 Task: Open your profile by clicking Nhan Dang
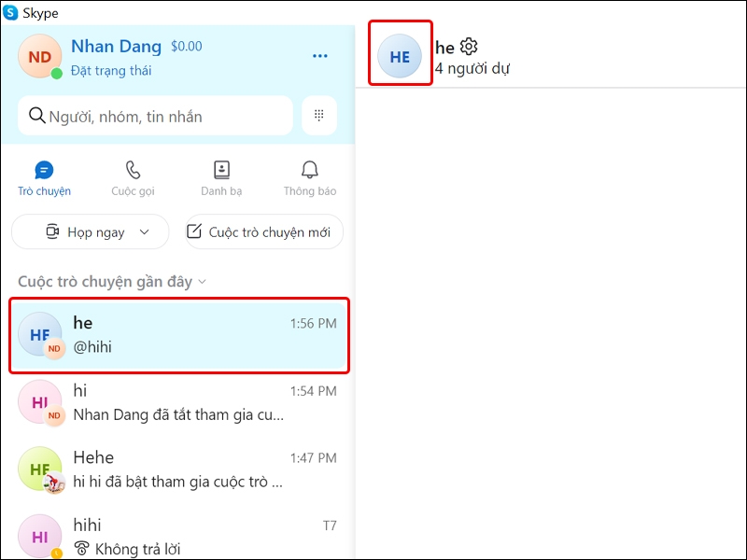pos(117,46)
